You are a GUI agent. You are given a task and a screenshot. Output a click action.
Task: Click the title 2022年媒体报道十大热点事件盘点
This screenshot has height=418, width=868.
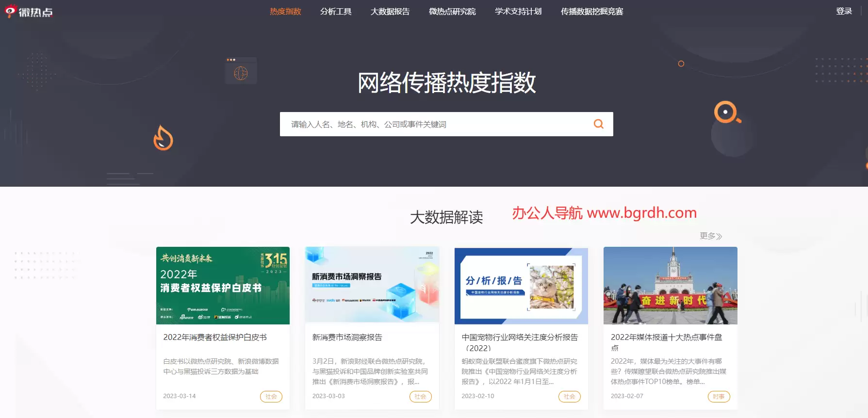tap(667, 342)
